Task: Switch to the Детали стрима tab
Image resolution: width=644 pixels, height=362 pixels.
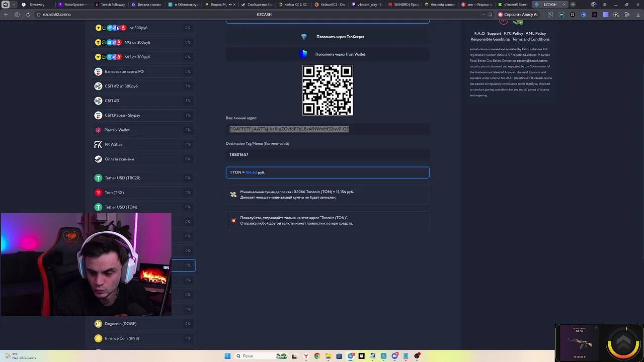Action: [x=146, y=5]
